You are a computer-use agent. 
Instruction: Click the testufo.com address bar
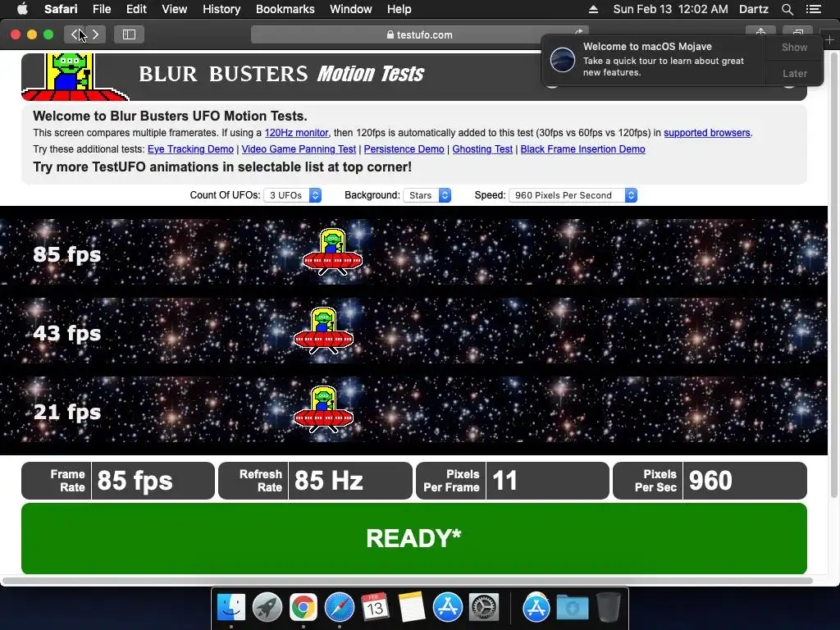click(419, 34)
